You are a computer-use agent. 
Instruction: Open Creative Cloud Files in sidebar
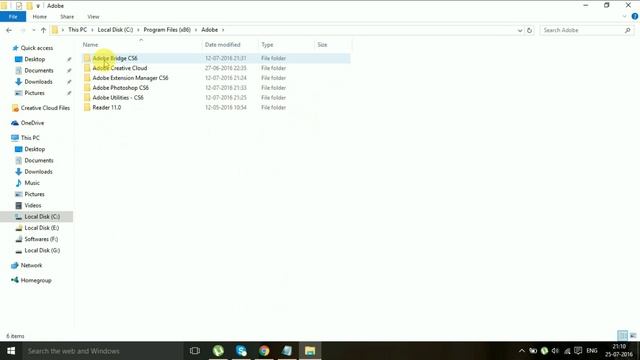[x=45, y=108]
